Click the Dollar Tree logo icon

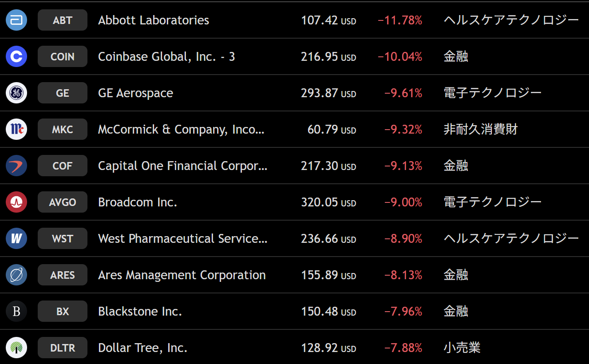[x=16, y=348]
